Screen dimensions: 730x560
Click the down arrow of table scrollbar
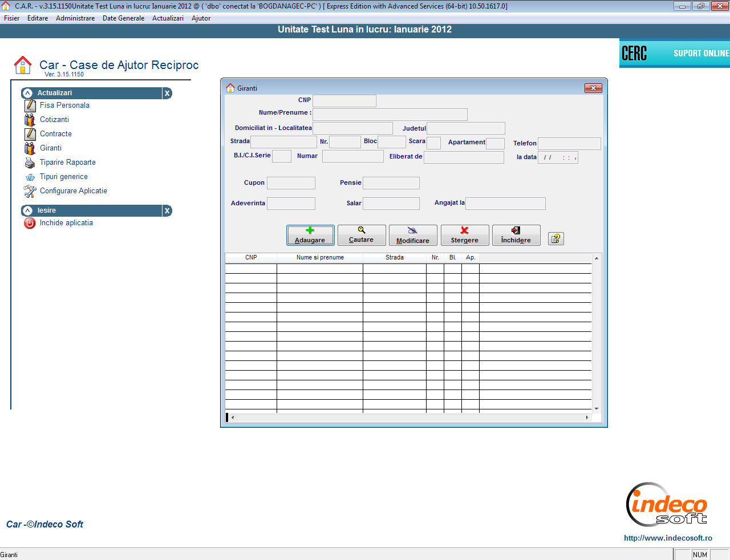pos(597,408)
